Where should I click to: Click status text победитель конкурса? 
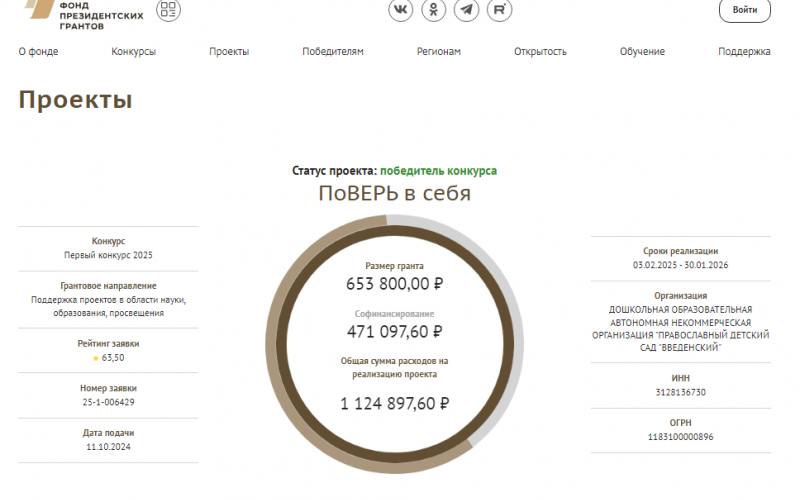[x=438, y=171]
